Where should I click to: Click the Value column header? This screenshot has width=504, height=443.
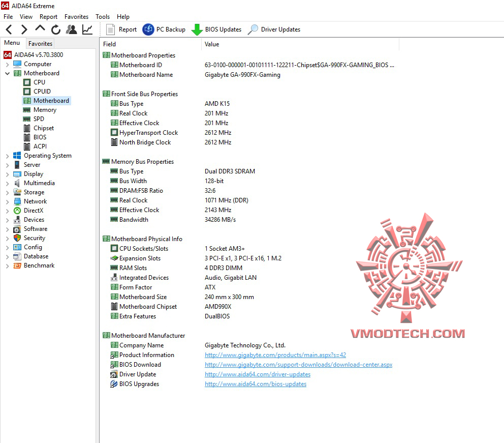click(x=300, y=44)
